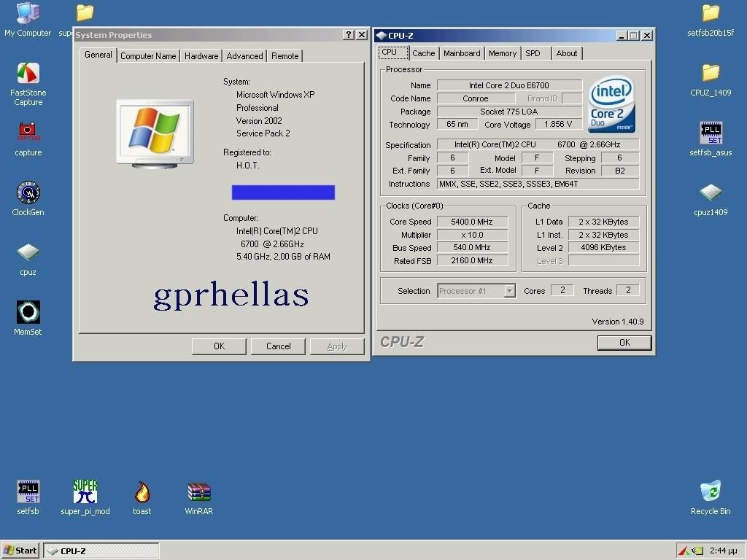The height and width of the screenshot is (560, 747).
Task: Click the Instructions field listing MMX, SSE
Action: click(x=538, y=184)
